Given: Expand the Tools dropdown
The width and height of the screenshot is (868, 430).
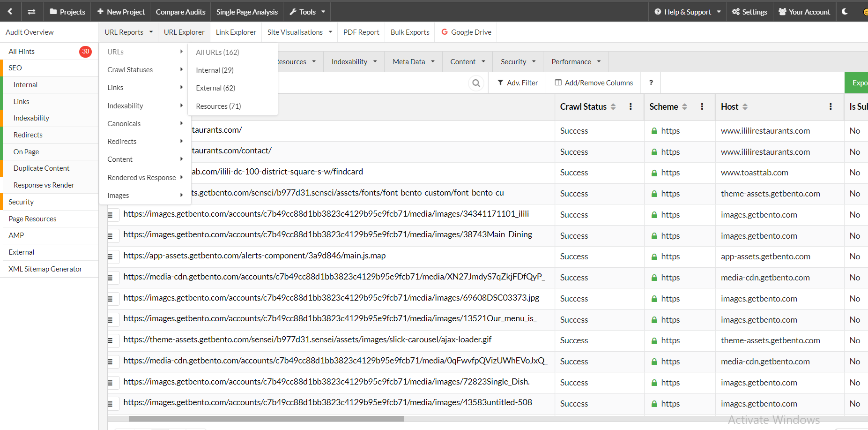Looking at the screenshot, I should (307, 12).
